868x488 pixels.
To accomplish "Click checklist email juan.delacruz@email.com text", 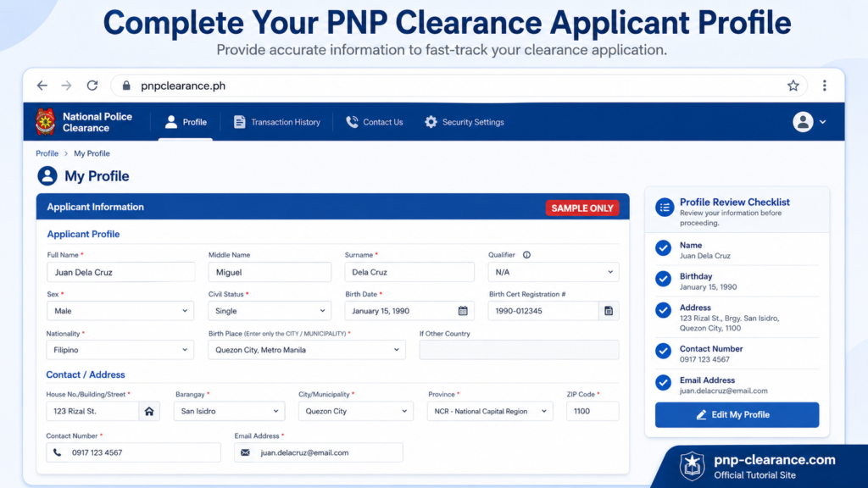I will 723,391.
